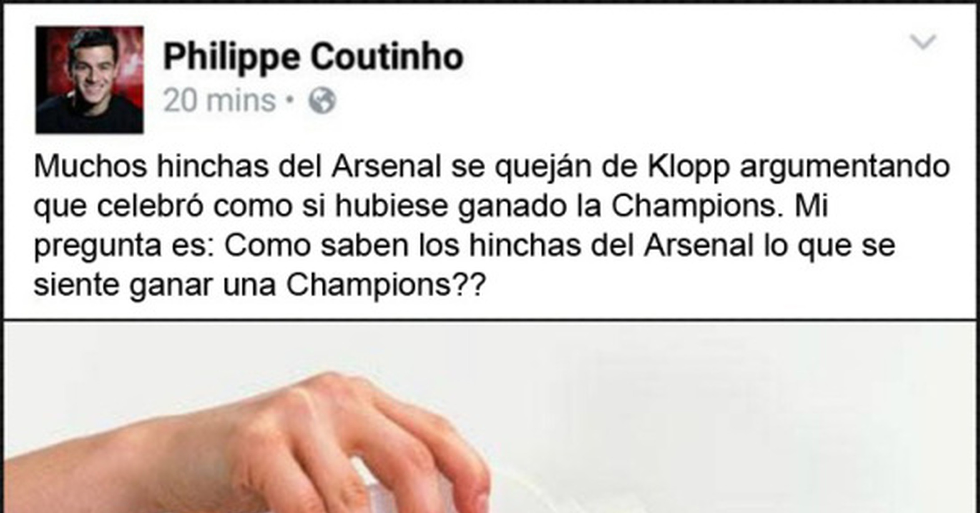Click the 20 mins timestamp

tap(219, 101)
